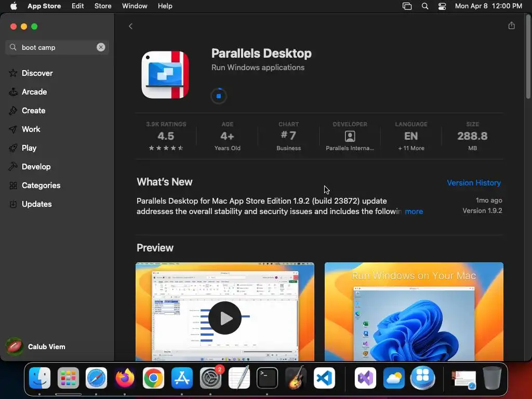The height and width of the screenshot is (399, 532).
Task: Open Control Center in menu bar
Action: [442, 6]
